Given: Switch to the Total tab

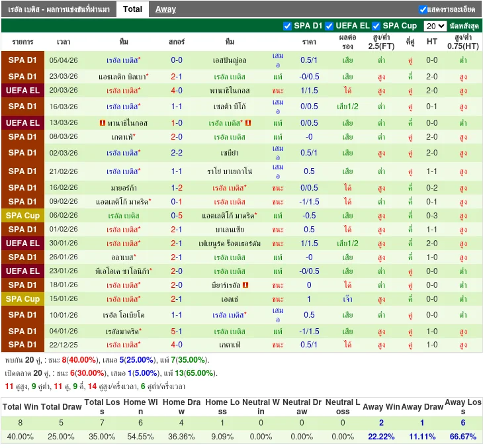Looking at the screenshot, I should 132,9.
